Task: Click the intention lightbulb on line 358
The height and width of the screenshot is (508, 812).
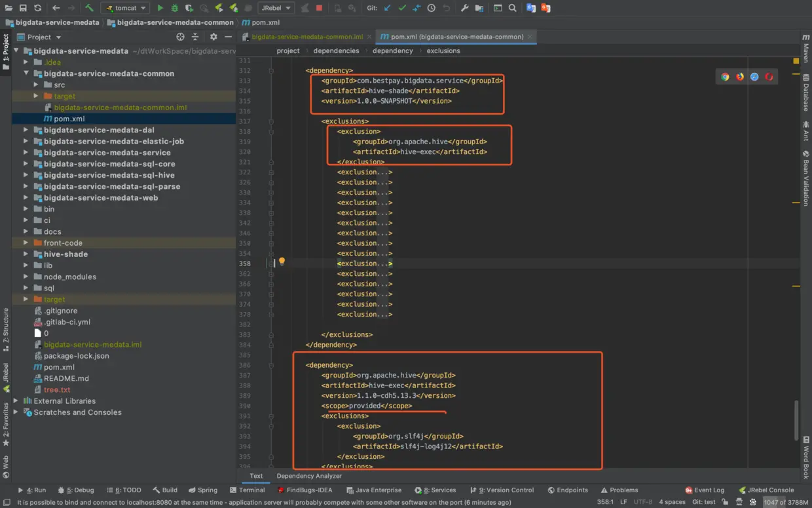Action: (282, 262)
